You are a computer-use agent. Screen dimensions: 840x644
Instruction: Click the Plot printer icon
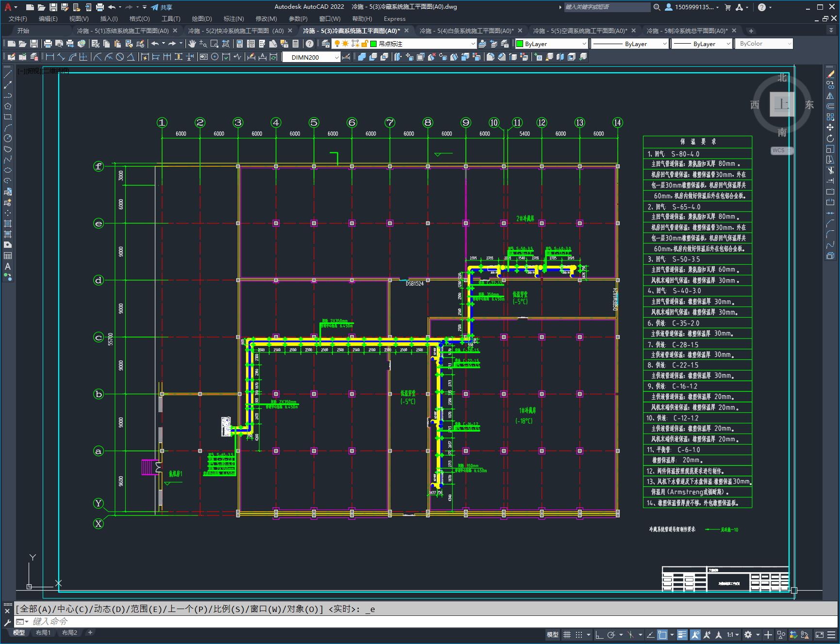pyautogui.click(x=48, y=44)
